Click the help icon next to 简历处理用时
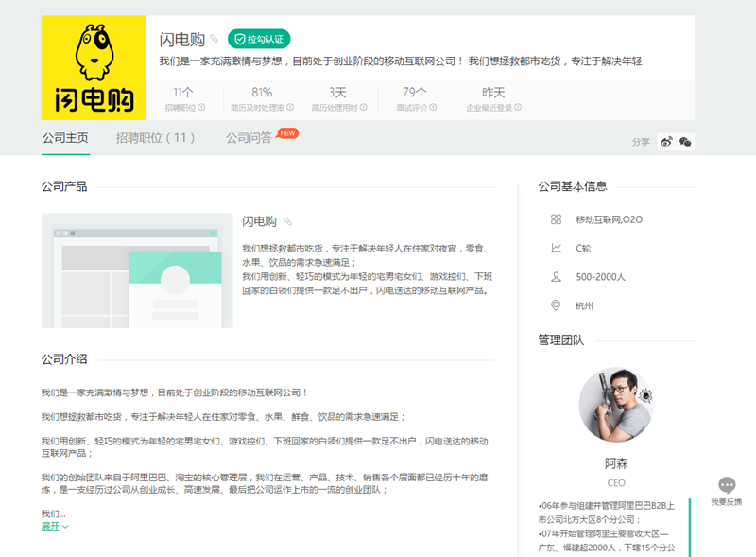The image size is (756, 557). tap(364, 107)
